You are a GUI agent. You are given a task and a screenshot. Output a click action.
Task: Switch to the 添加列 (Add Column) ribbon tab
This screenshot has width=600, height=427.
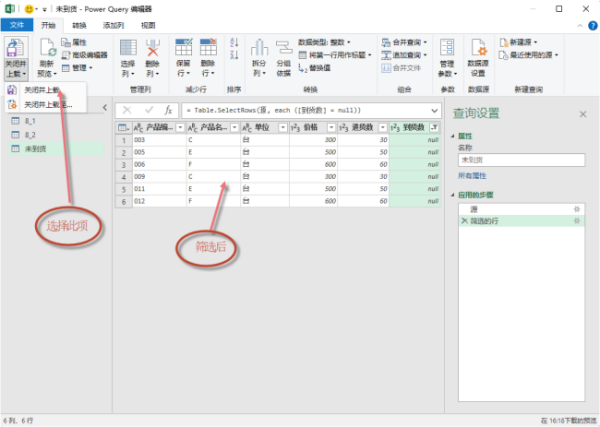point(113,23)
